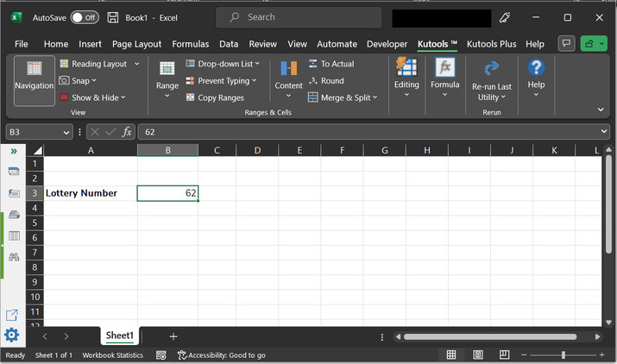The height and width of the screenshot is (364, 617).
Task: Click the Copy Ranges tool
Action: coord(214,97)
